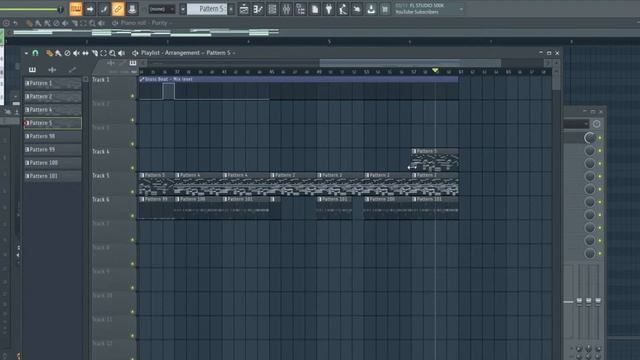Select the Pattern 99 clip on Track 6
640x360 pixels.
(x=156, y=208)
